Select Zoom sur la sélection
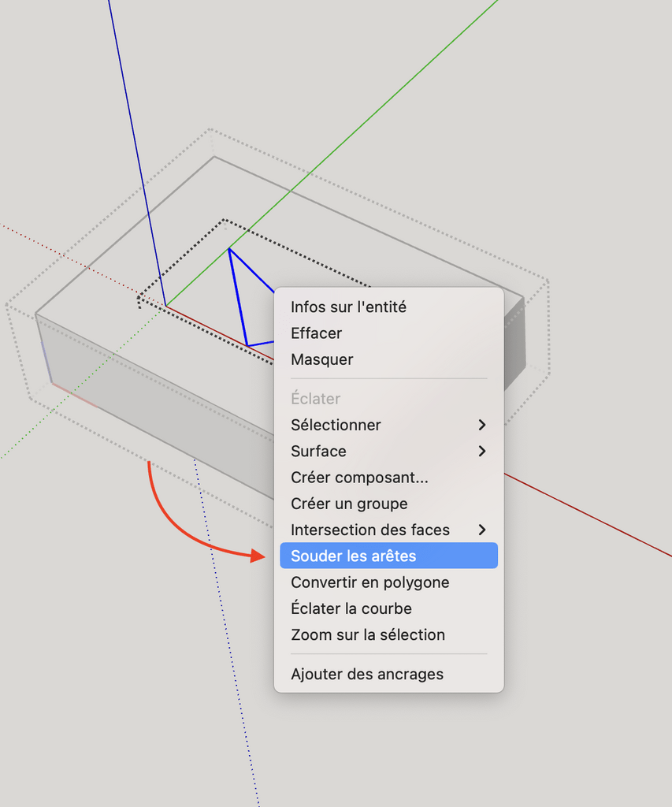 click(x=388, y=634)
